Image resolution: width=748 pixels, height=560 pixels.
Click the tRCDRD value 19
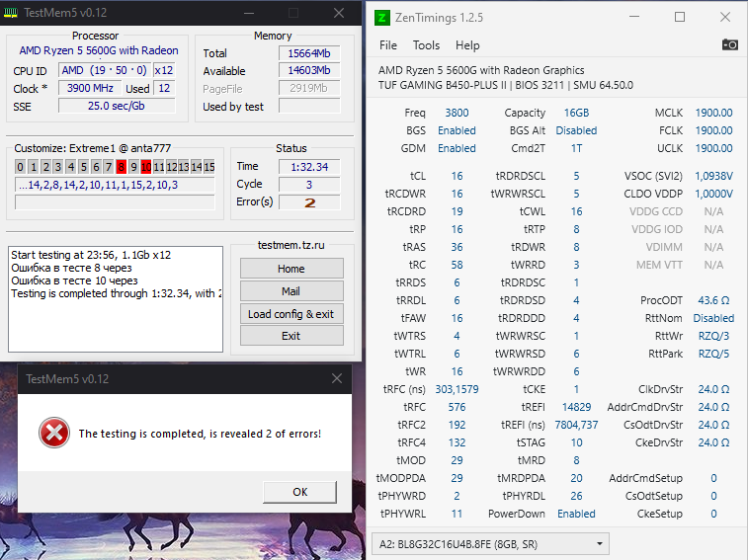pos(457,211)
